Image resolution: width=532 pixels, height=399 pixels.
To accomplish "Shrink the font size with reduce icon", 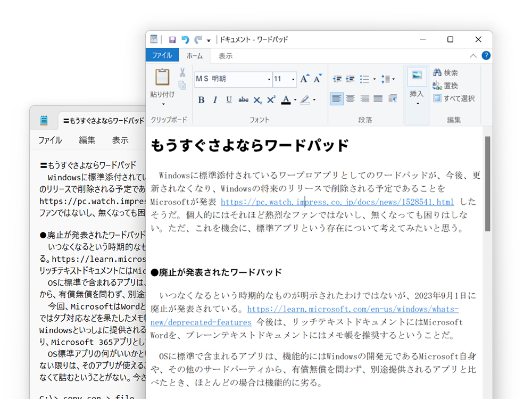I will coord(318,79).
